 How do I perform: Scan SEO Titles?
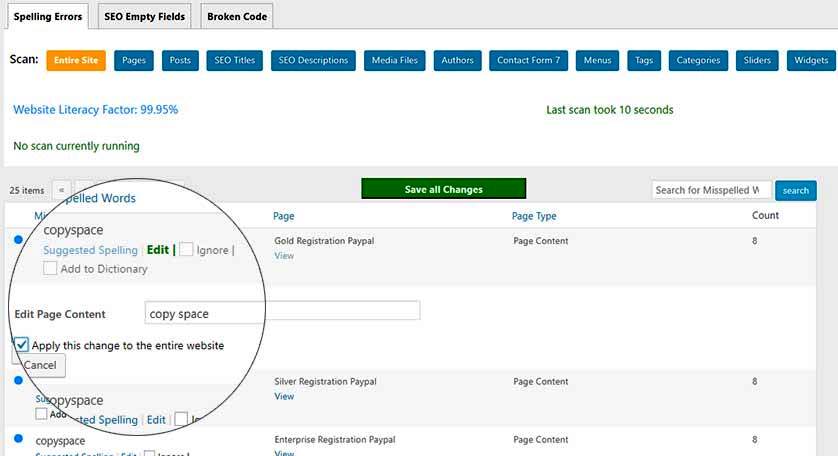235,60
